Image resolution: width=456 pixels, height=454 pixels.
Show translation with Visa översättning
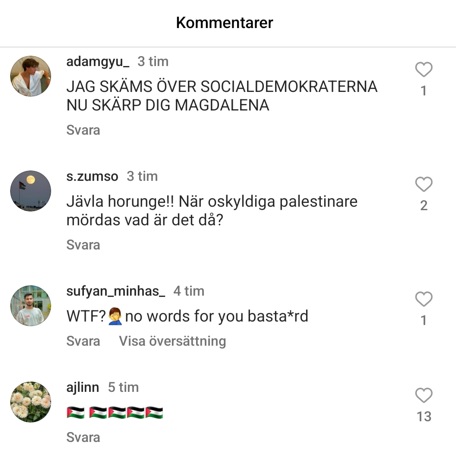point(172,341)
